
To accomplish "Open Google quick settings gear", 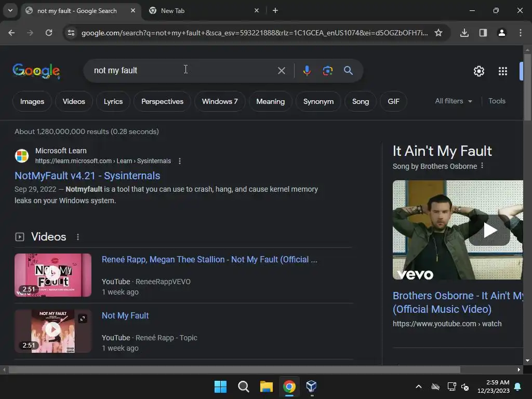I will click(x=478, y=71).
